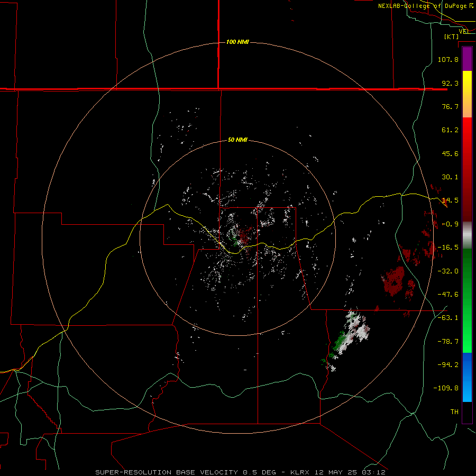
Task: Click the 100 NMI range ring label
Action: tap(237, 42)
